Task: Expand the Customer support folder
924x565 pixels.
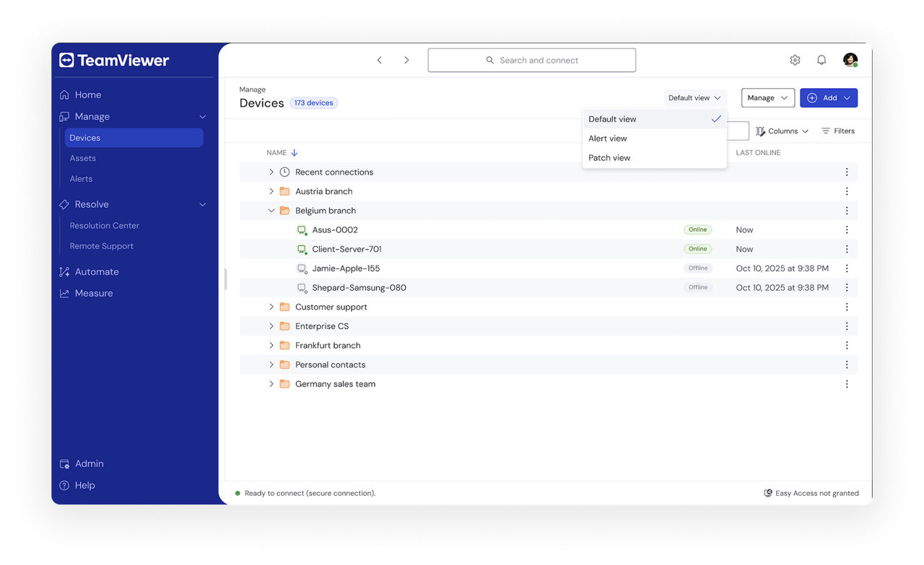Action: pyautogui.click(x=271, y=307)
